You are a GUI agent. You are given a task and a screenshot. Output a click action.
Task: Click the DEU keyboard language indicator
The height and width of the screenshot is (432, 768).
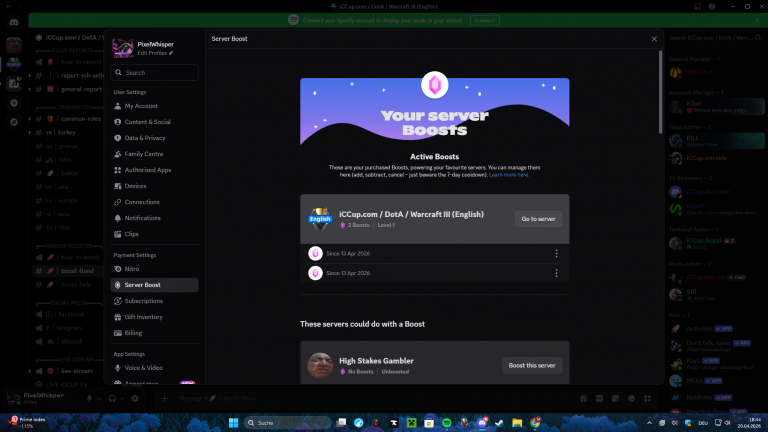(x=703, y=423)
